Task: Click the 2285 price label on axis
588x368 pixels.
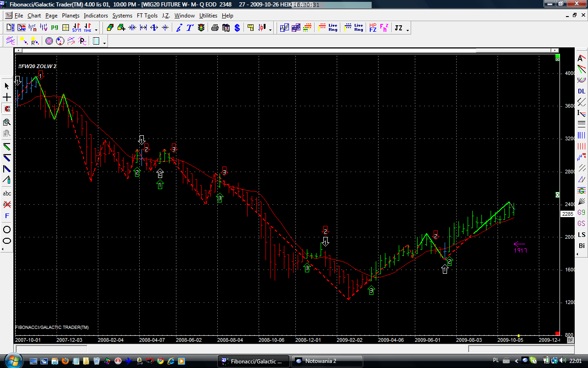Action: (x=567, y=214)
